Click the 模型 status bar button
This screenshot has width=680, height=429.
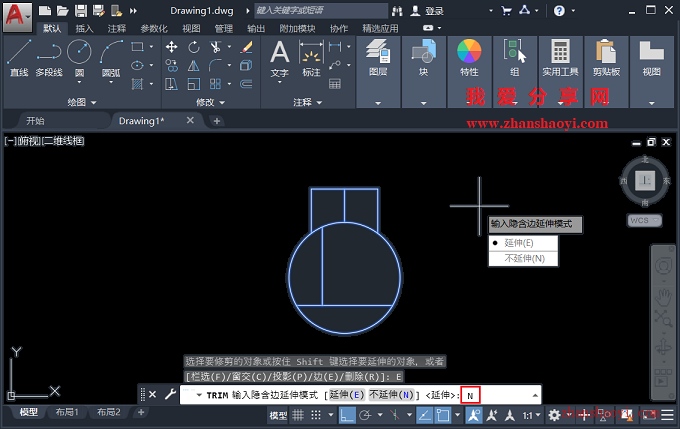pos(278,416)
